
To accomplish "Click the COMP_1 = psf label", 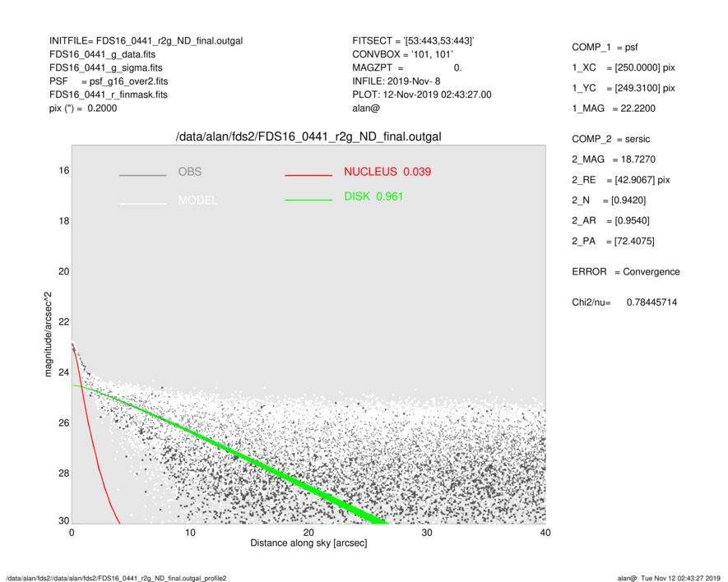I will click(x=605, y=48).
